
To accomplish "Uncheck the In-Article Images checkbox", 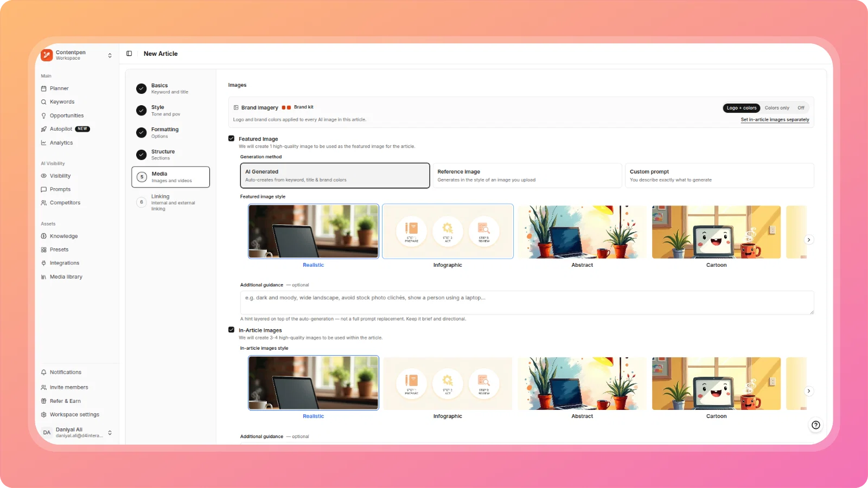I will point(232,330).
